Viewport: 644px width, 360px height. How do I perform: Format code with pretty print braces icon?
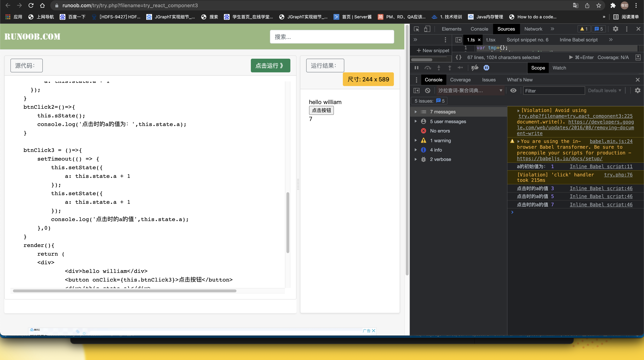click(459, 57)
